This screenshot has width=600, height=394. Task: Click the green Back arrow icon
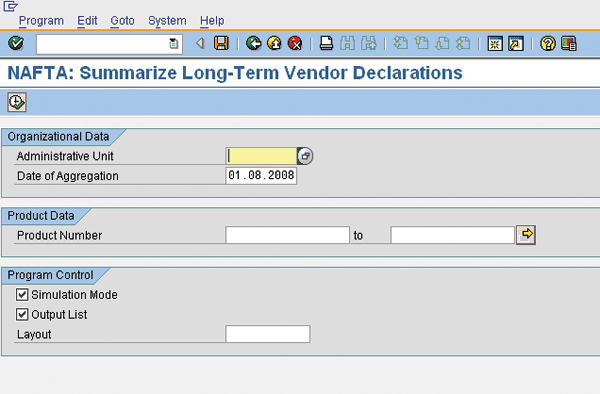(x=253, y=43)
